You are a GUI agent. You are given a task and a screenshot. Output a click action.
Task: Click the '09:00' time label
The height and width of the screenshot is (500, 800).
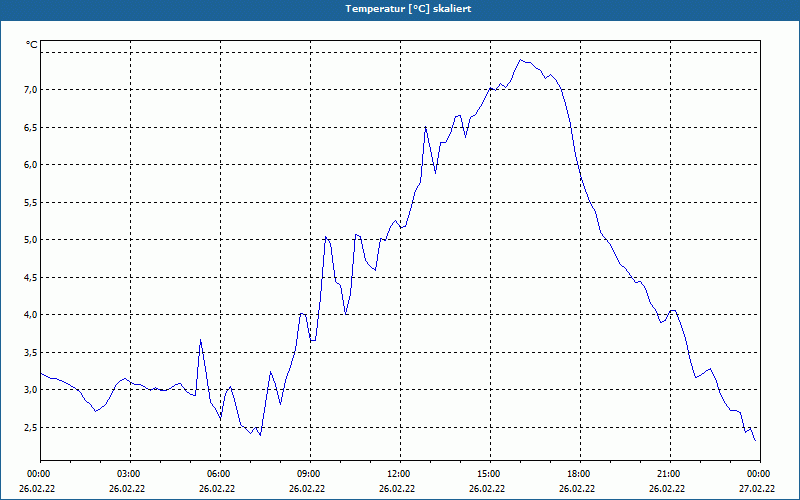[310, 474]
